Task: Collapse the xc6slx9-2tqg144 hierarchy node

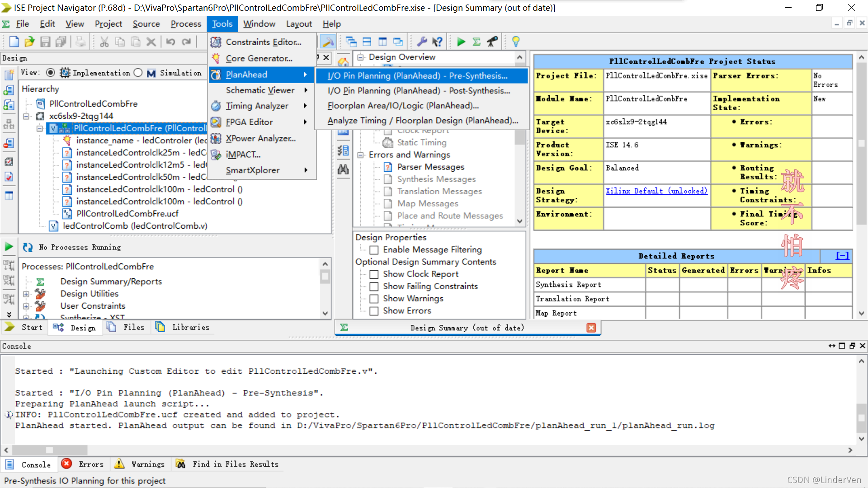Action: [x=26, y=116]
